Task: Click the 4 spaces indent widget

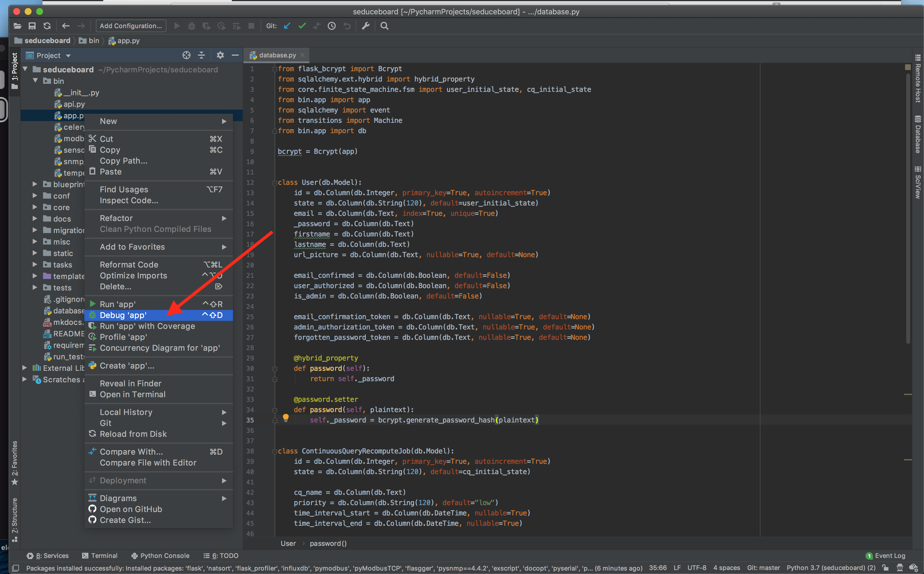Action: [726, 568]
